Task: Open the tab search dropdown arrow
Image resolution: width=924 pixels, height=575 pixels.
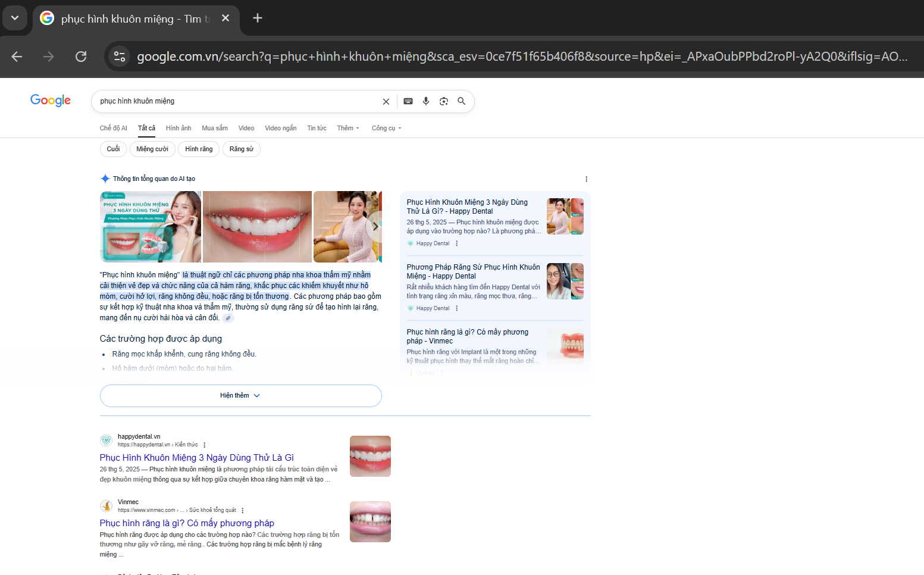Action: pyautogui.click(x=15, y=18)
